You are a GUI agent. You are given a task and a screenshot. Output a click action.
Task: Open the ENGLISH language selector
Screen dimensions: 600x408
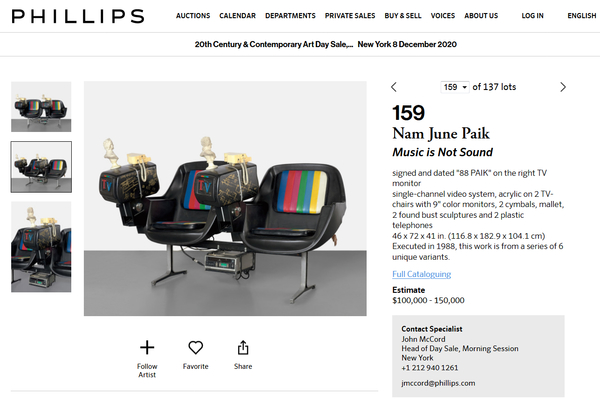tap(582, 16)
